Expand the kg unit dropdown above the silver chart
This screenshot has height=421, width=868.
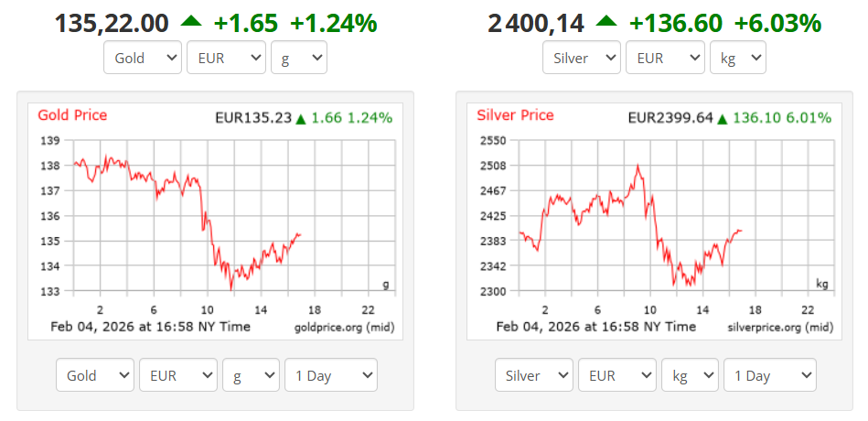point(738,58)
